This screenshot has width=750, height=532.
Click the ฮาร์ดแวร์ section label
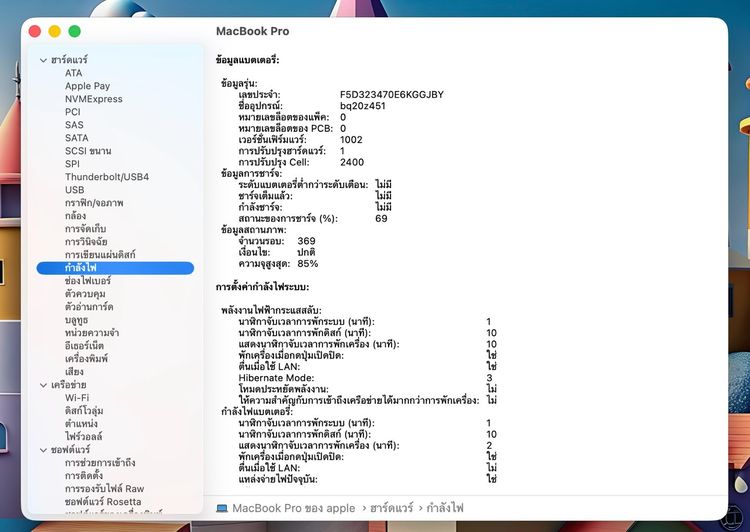pyautogui.click(x=69, y=60)
